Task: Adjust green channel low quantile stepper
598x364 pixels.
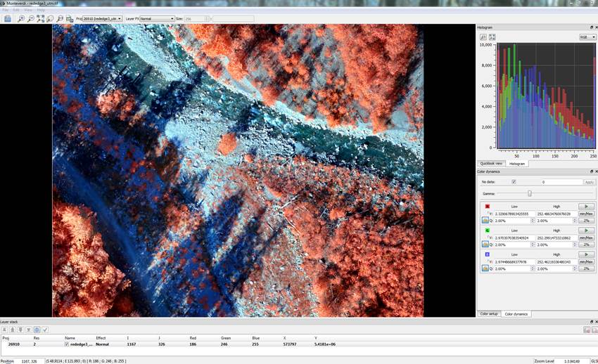Action: (x=533, y=245)
